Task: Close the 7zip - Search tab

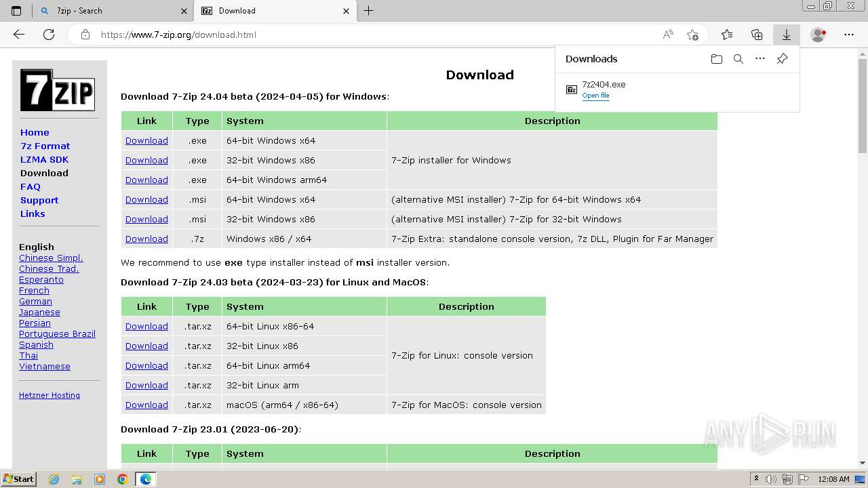Action: [184, 11]
